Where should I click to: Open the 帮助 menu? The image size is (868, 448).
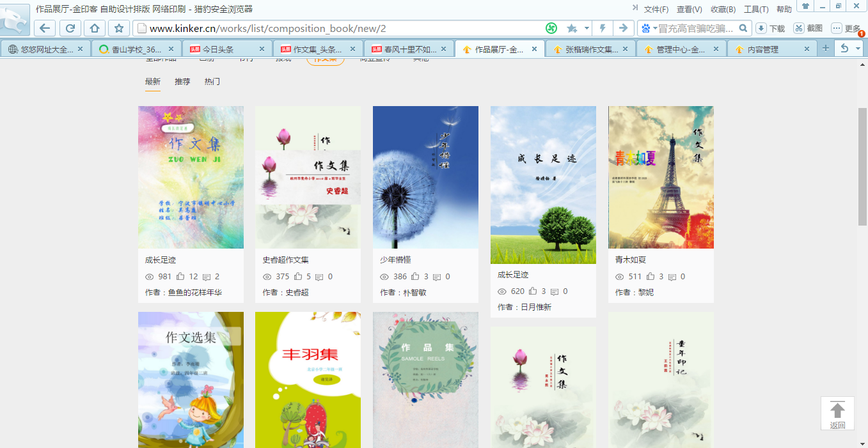pyautogui.click(x=784, y=10)
